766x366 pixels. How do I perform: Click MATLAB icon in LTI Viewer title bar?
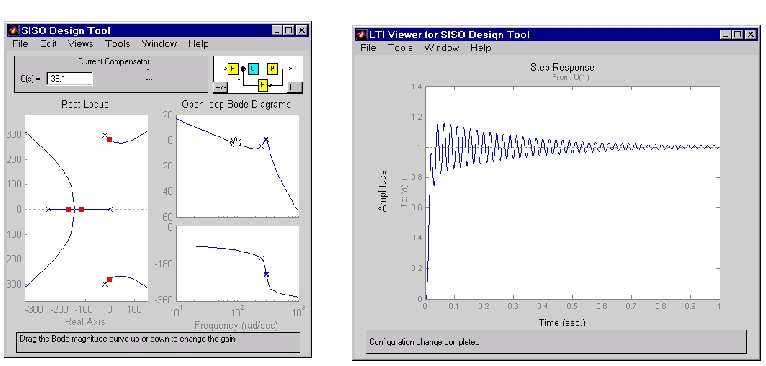[361, 35]
